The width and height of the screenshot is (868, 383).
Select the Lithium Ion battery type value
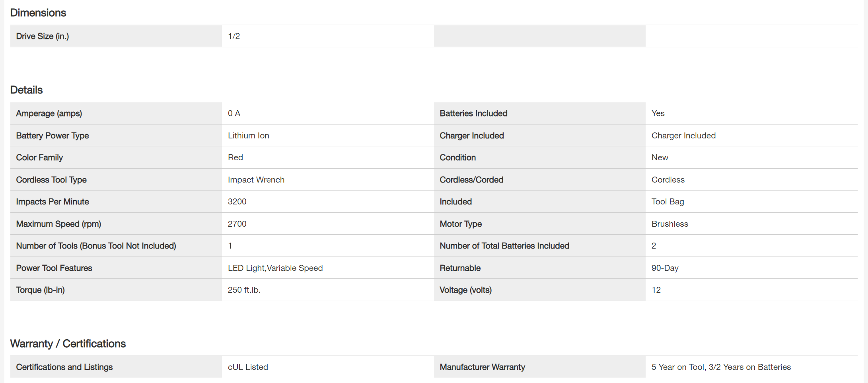pyautogui.click(x=248, y=136)
